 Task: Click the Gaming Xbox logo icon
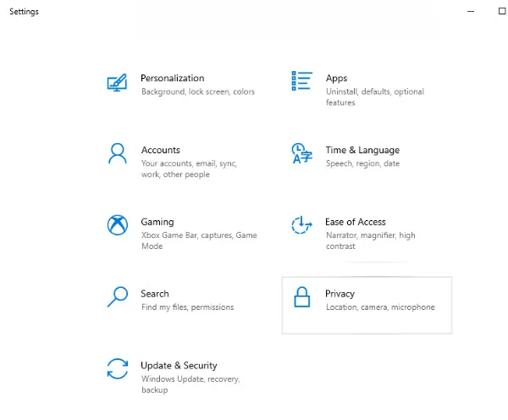point(117,225)
